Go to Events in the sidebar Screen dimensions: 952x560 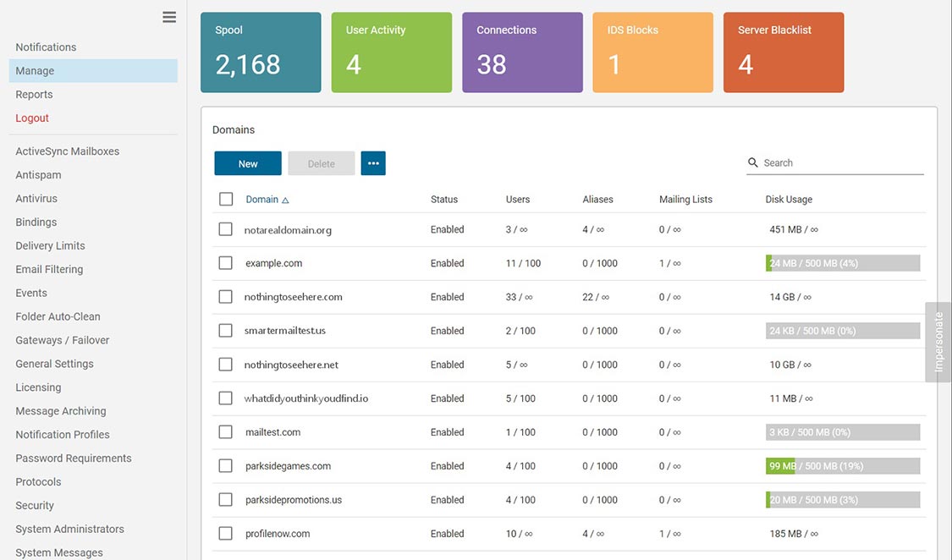tap(31, 293)
